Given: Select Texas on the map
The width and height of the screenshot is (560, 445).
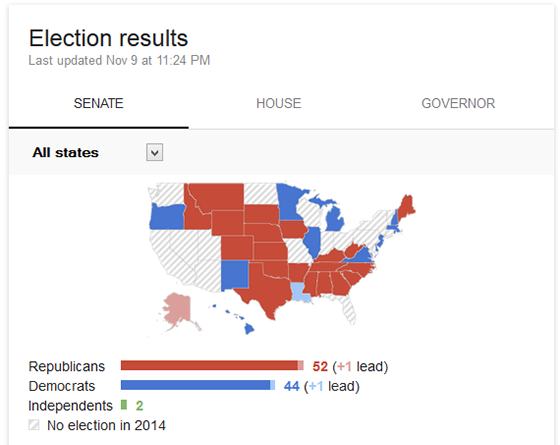Looking at the screenshot, I should (x=267, y=289).
